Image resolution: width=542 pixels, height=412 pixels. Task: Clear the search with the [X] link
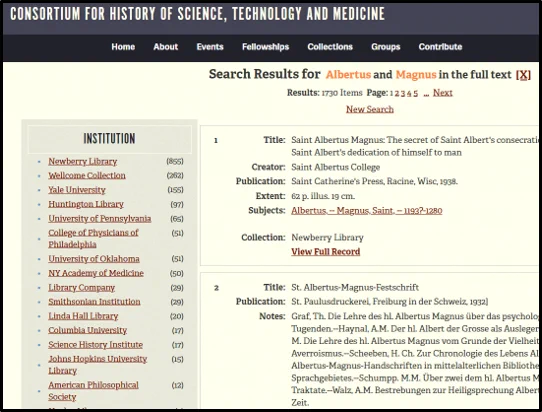(523, 75)
